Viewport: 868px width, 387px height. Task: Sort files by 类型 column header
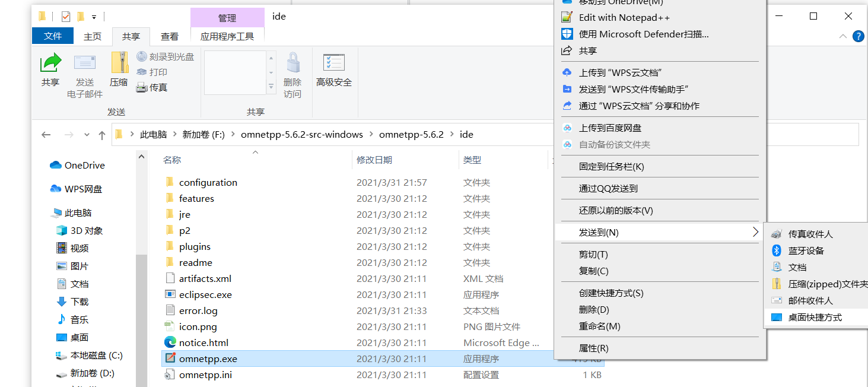coord(472,160)
